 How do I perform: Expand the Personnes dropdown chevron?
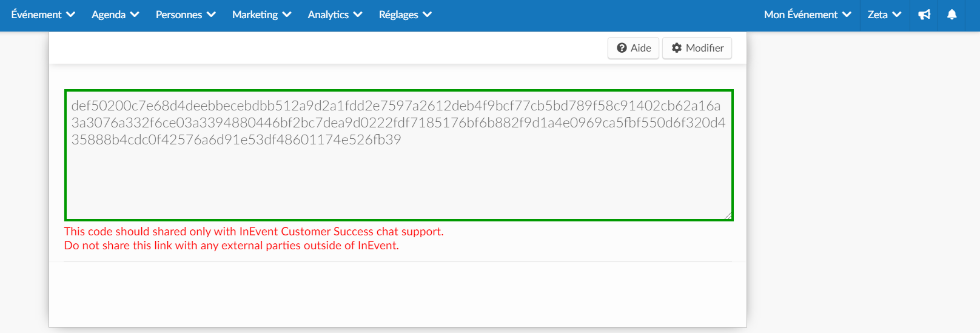211,15
